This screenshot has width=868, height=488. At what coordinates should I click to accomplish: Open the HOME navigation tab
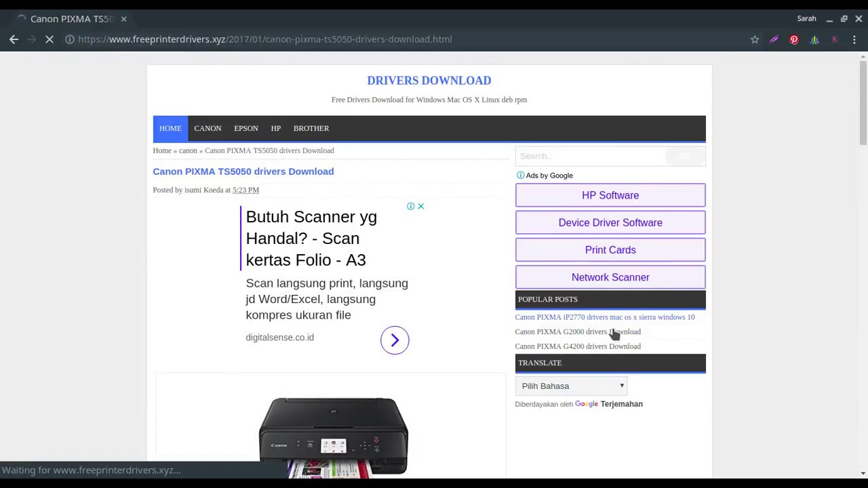click(170, 128)
